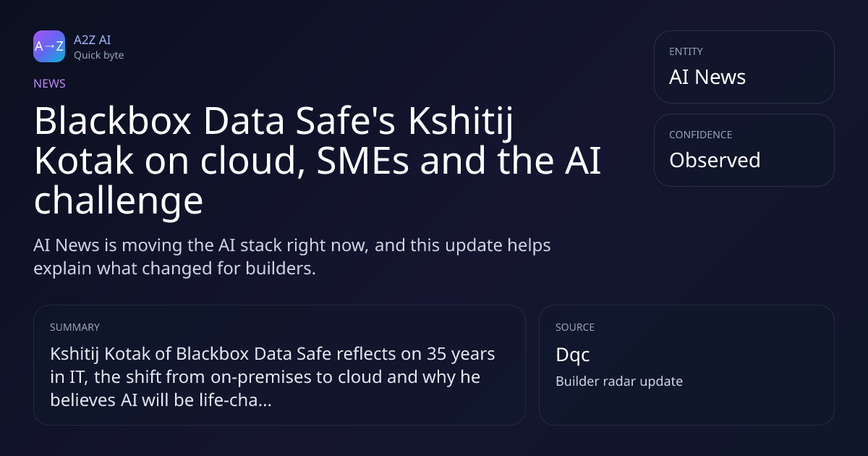Click the AI News entity value

click(x=707, y=77)
